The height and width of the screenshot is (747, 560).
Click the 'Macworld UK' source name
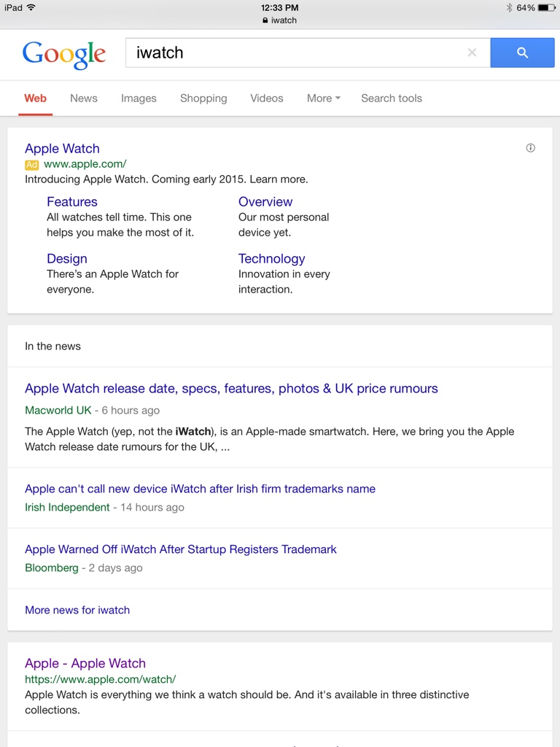(x=58, y=410)
